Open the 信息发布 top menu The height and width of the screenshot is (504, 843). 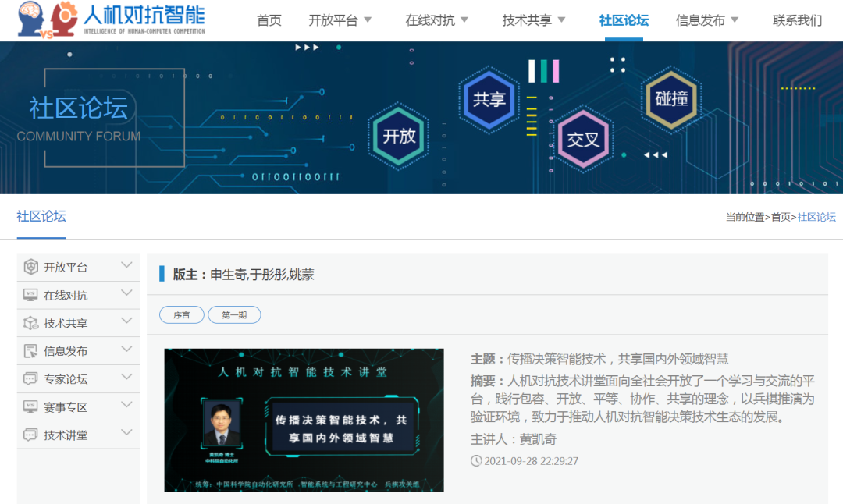click(700, 20)
